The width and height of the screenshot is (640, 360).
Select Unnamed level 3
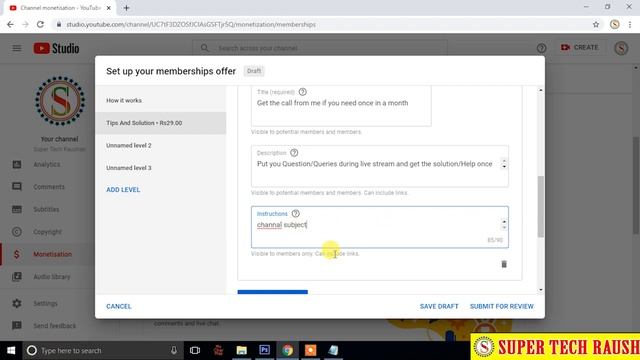(x=160, y=168)
